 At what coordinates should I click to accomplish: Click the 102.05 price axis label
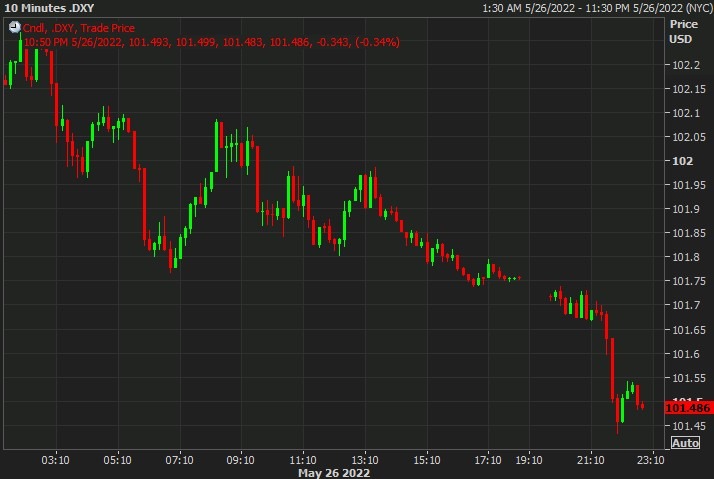[x=689, y=137]
